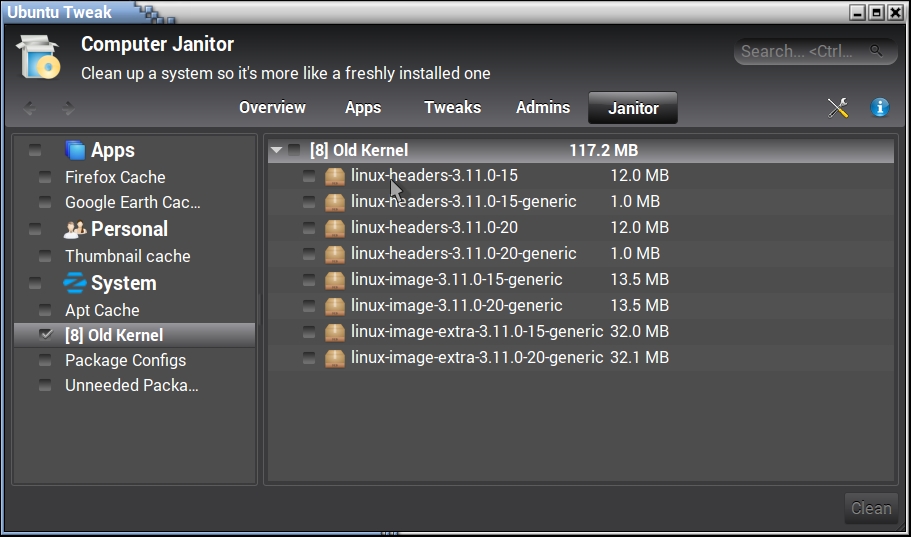This screenshot has height=537, width=911.
Task: Focus the Search input field
Action: point(802,51)
